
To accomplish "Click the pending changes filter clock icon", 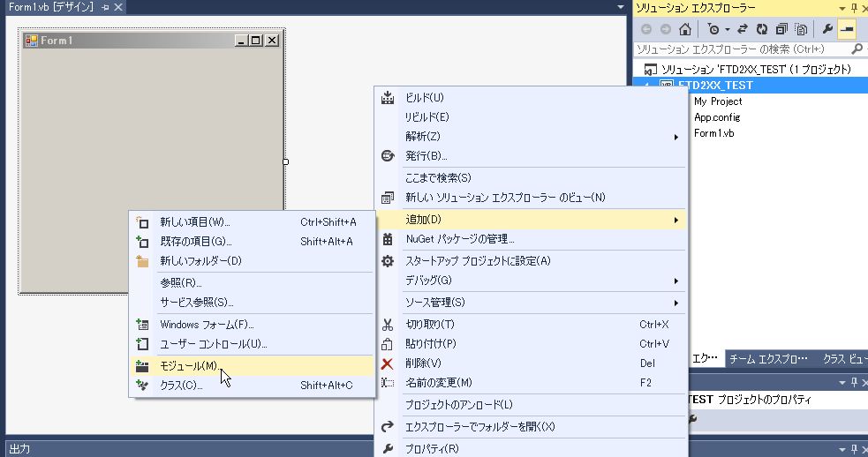I will [x=713, y=29].
